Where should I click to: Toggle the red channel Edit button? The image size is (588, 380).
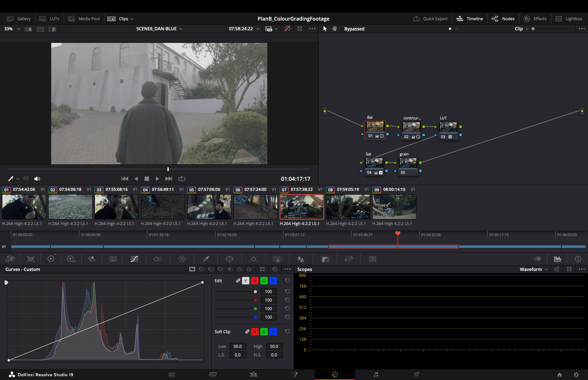click(255, 281)
